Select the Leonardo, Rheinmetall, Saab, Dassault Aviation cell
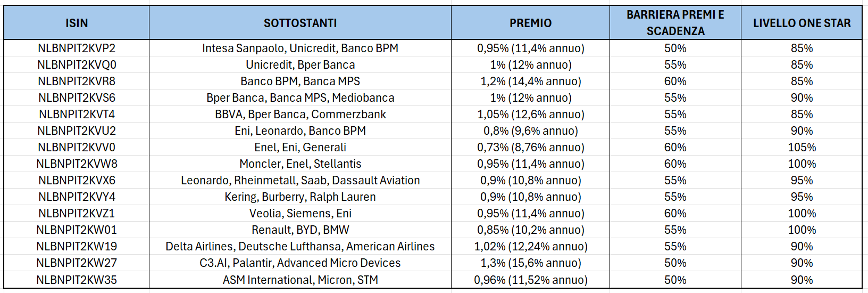The width and height of the screenshot is (868, 293). tap(300, 180)
